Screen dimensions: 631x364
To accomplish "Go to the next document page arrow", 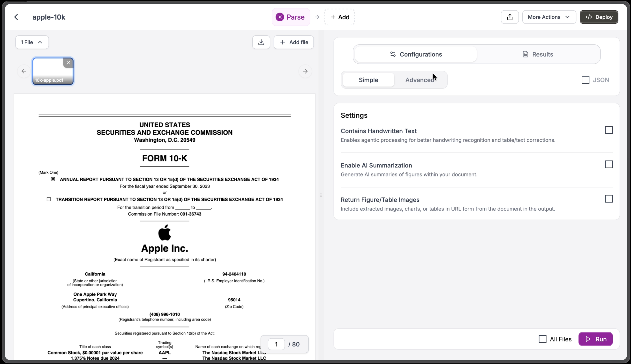I will (x=305, y=71).
